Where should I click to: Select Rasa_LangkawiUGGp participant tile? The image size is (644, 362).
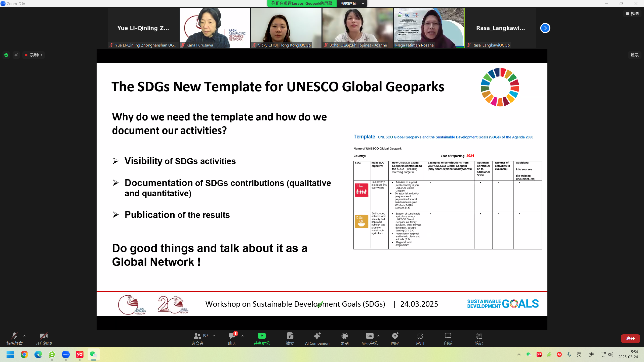(x=501, y=28)
